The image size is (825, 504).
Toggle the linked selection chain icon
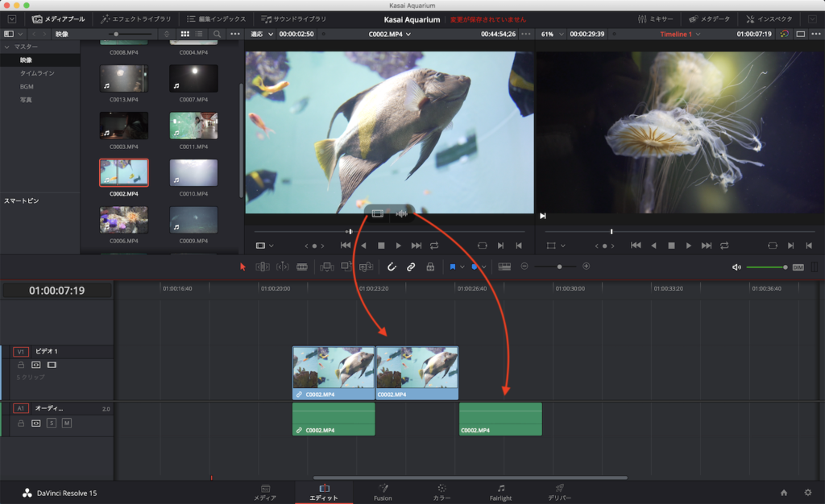click(411, 266)
